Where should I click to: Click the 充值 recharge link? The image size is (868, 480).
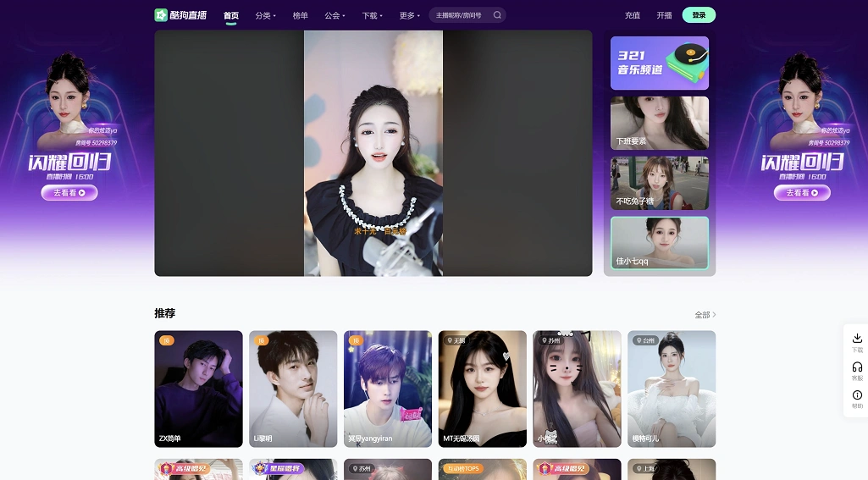633,15
